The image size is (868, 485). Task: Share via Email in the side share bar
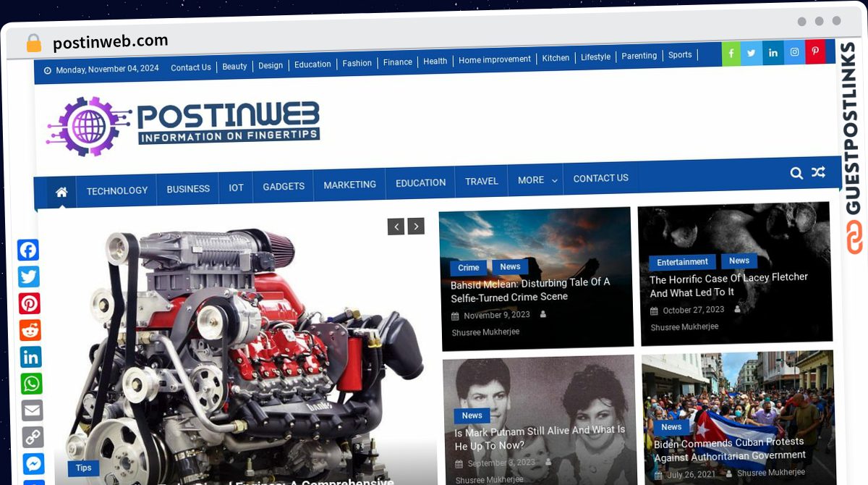(33, 411)
